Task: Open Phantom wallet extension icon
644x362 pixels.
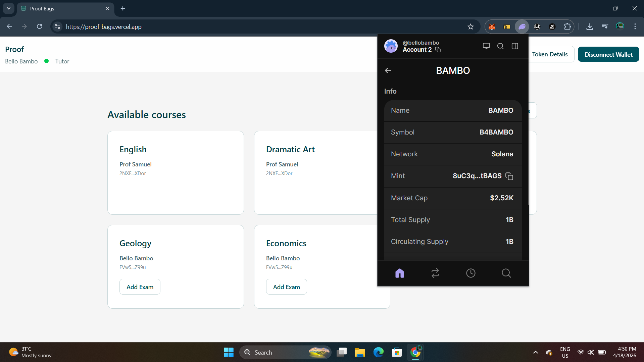Action: 522,27
